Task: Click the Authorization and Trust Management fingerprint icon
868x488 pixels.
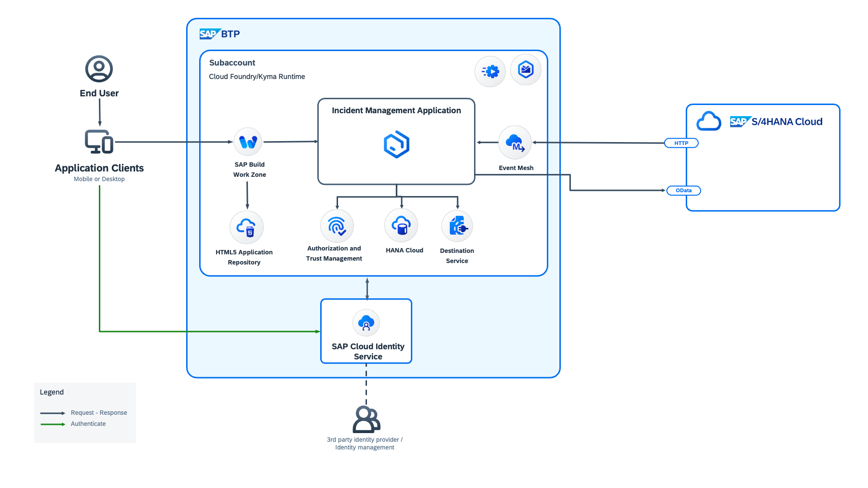Action: pos(337,225)
